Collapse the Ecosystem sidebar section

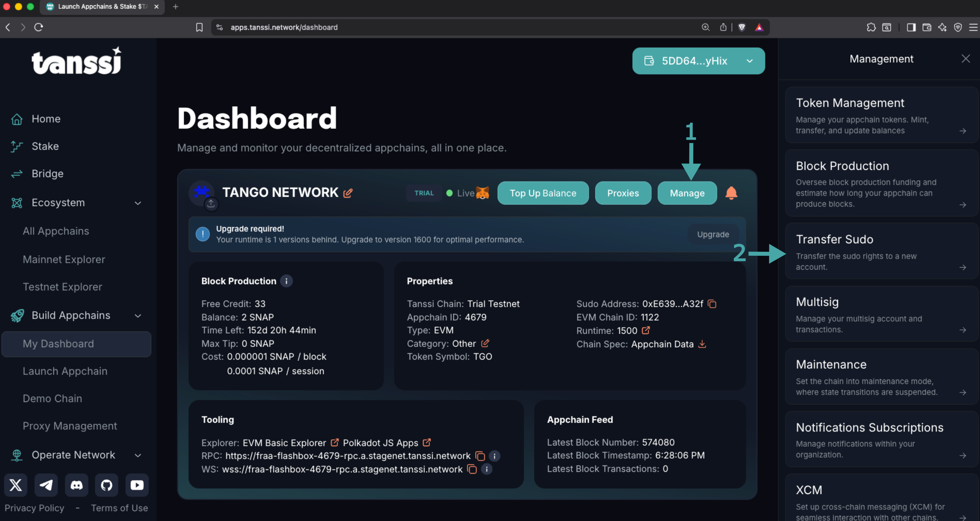tap(138, 203)
